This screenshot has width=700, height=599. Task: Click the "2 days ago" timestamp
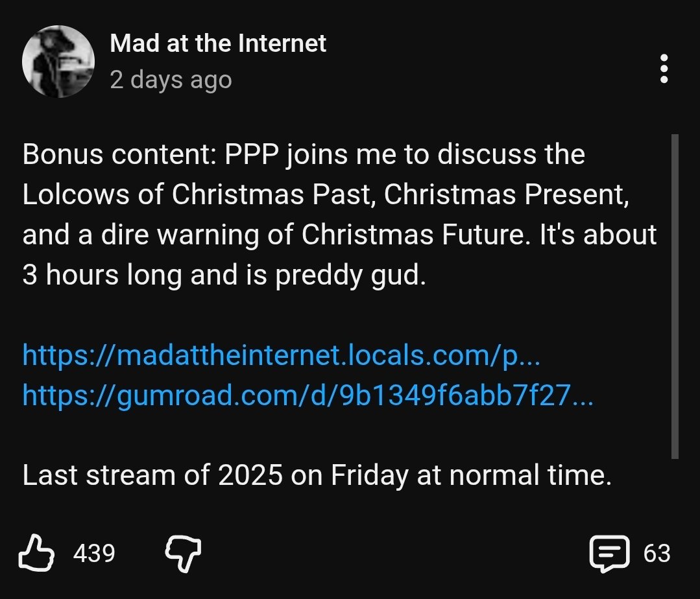click(171, 80)
